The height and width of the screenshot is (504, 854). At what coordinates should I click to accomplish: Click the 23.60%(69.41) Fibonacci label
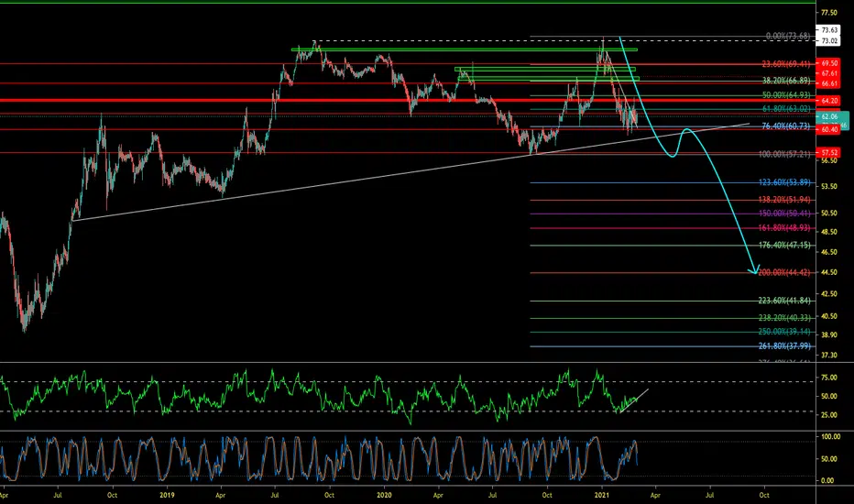pos(786,64)
